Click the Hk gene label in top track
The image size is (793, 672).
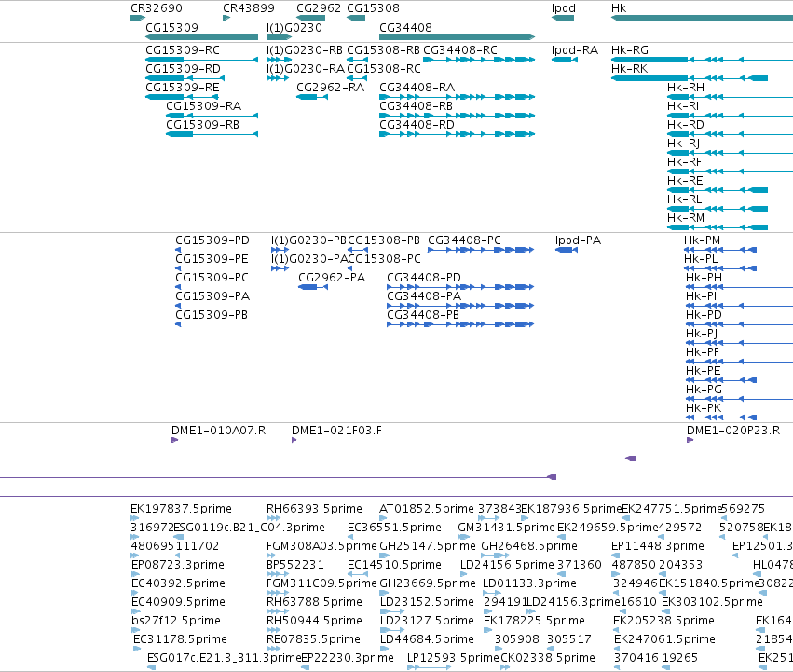(x=619, y=8)
